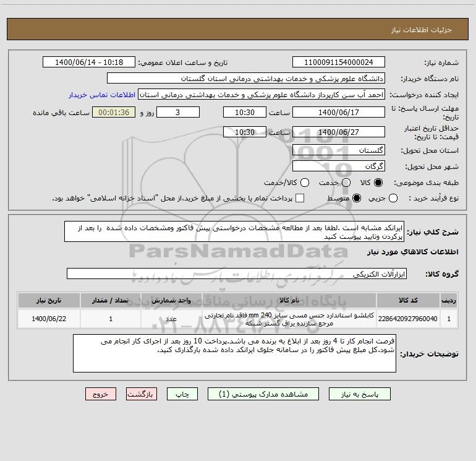476x461 pixels.
Task: Click the request creator احمد آب سن field
Action: point(261,95)
